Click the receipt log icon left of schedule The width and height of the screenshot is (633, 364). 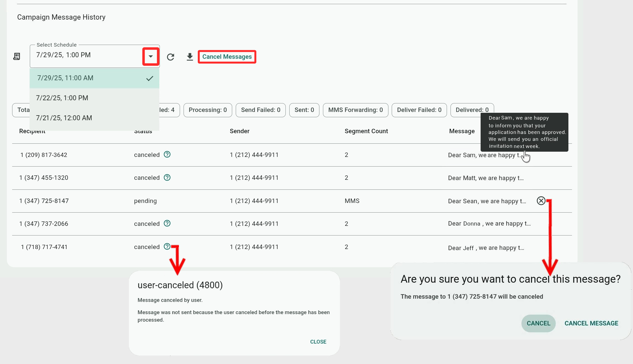click(17, 57)
